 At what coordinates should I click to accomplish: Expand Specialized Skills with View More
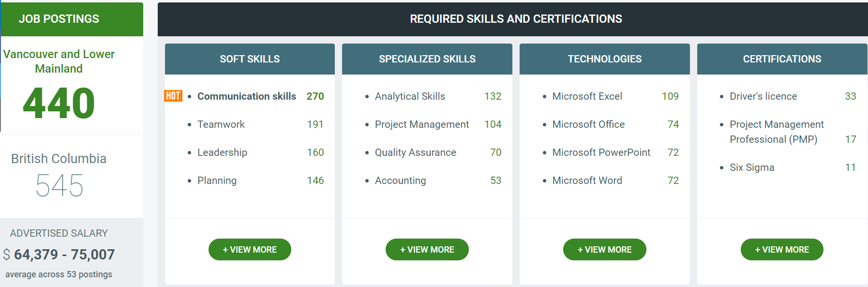pos(427,250)
